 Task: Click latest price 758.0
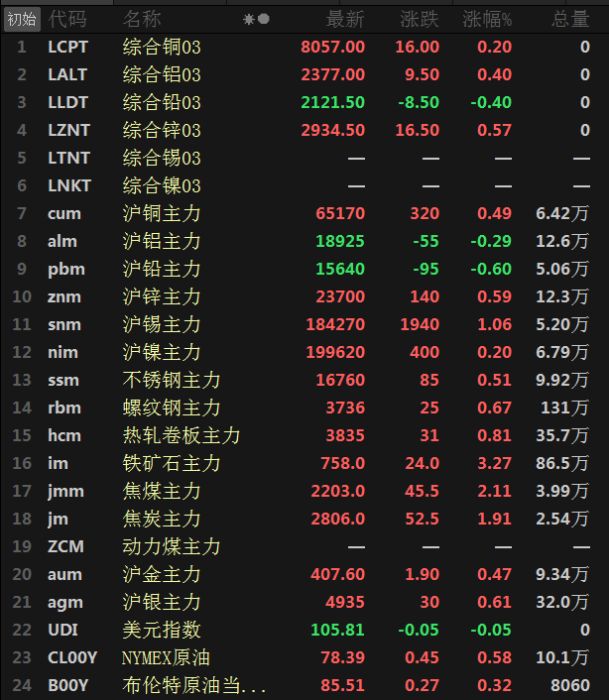pos(343,463)
